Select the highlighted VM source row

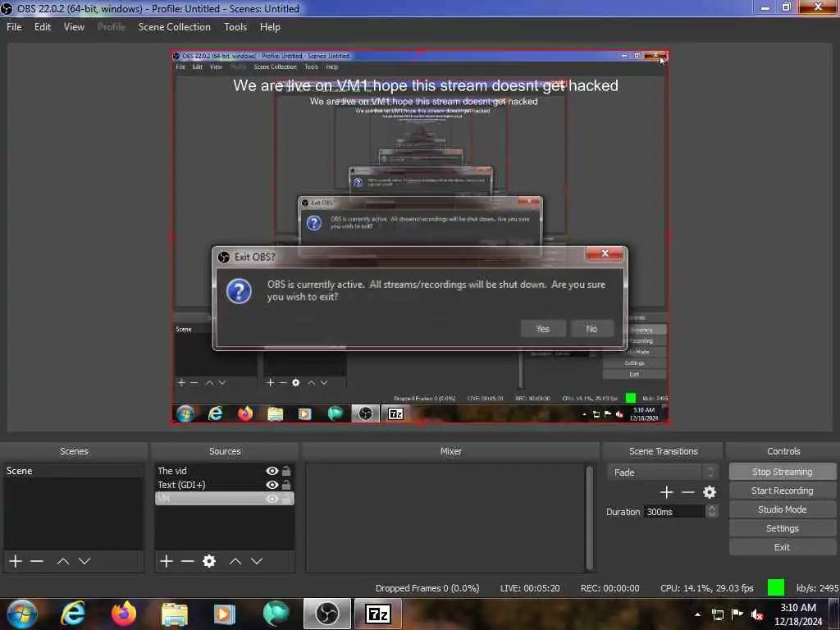click(x=225, y=498)
